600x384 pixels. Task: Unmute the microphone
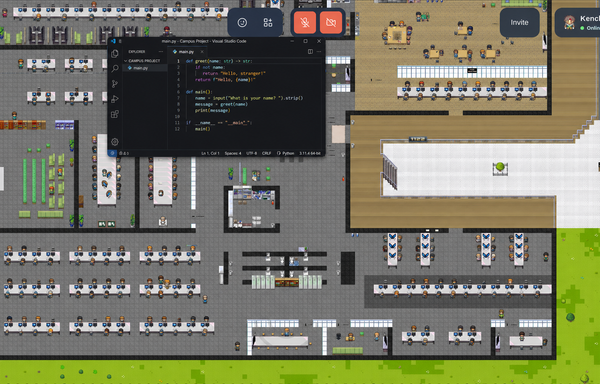[305, 23]
